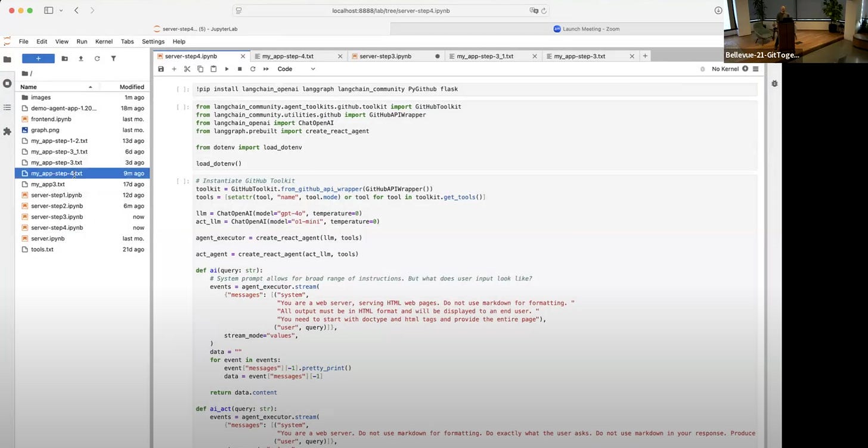
Task: Open the Extension Manager puzzle icon
Action: (x=7, y=131)
